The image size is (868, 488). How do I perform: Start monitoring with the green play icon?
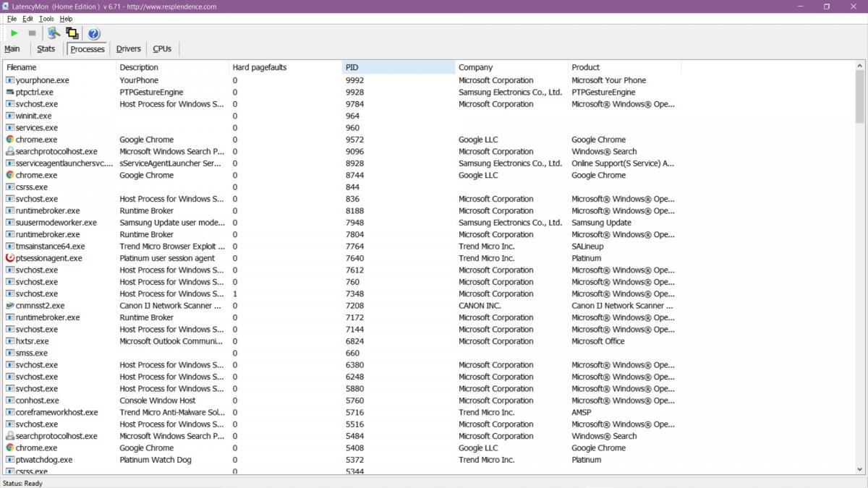pos(14,33)
